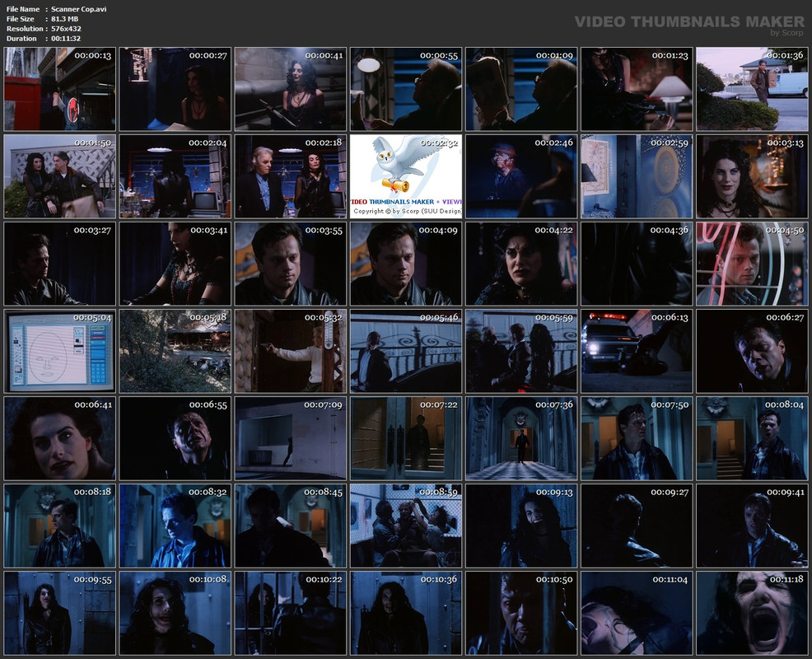Pick the frame stamped 00:10:08
This screenshot has height=659, width=812.
(175, 613)
